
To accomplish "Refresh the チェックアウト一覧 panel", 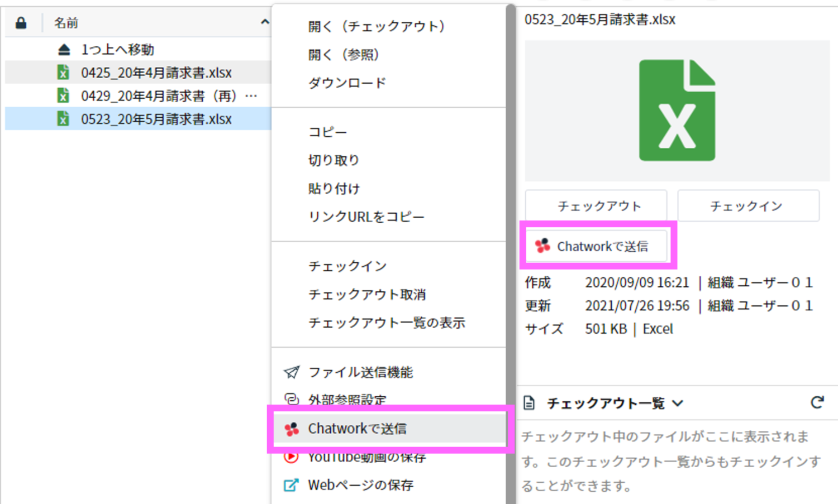I will pos(817,402).
